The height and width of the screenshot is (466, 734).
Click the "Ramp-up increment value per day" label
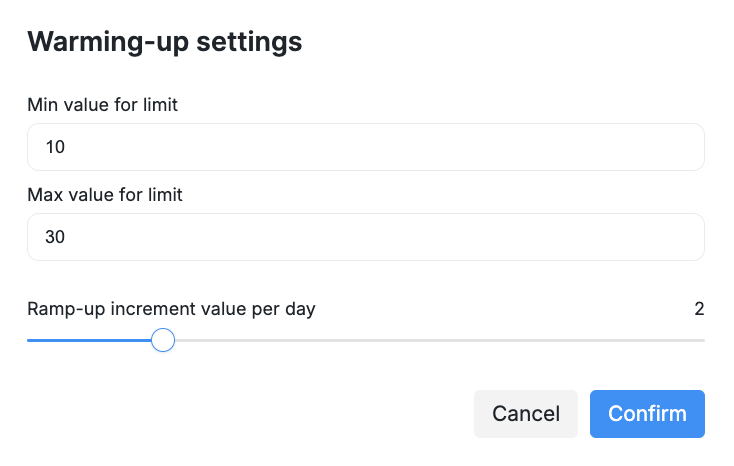tap(171, 309)
